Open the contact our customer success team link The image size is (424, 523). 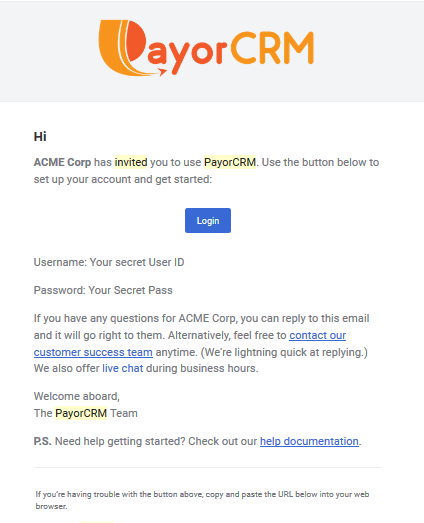click(x=190, y=344)
